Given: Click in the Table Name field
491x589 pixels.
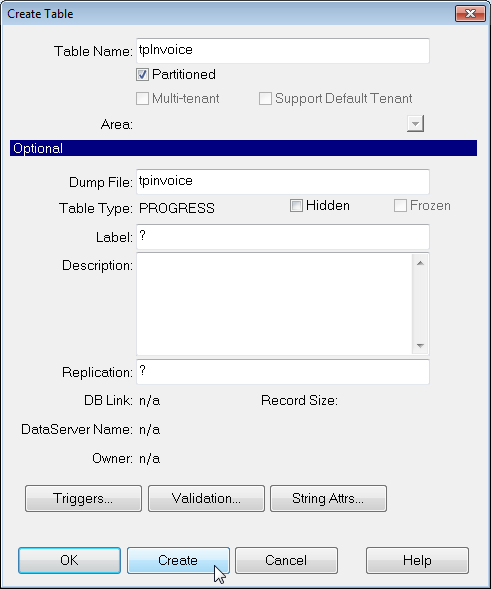Looking at the screenshot, I should pos(283,51).
